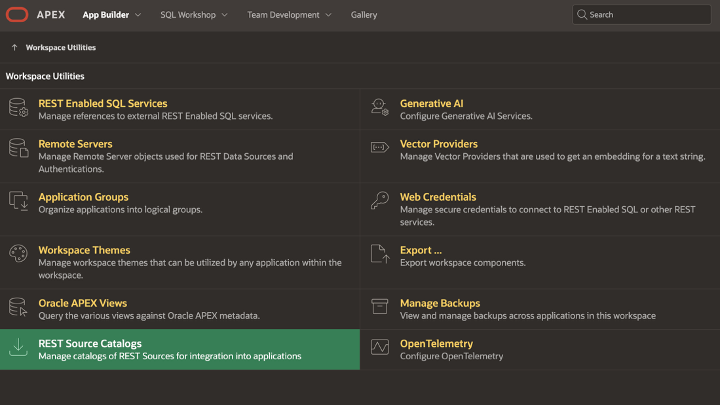Image resolution: width=720 pixels, height=406 pixels.
Task: Click the Oracle APEX logo icon
Action: pos(16,15)
